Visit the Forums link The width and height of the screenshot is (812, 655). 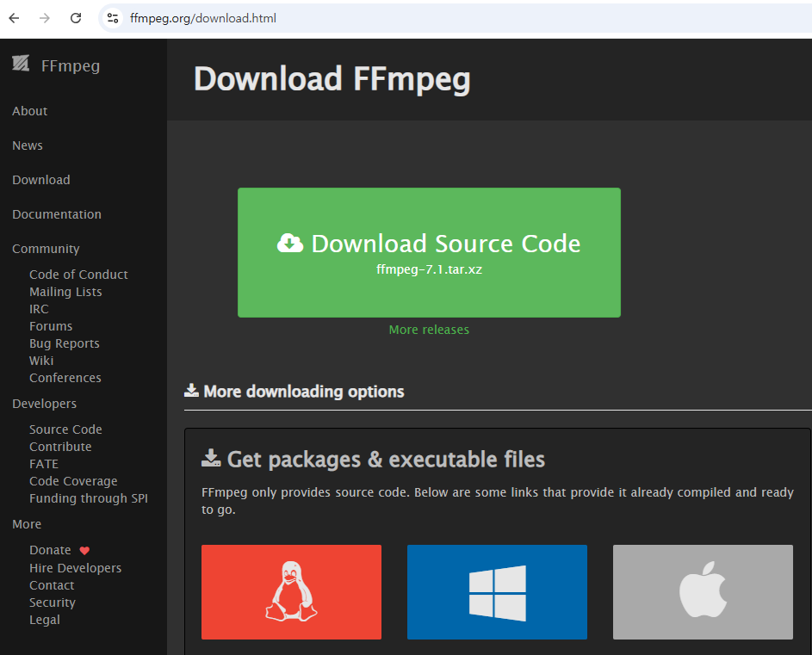(51, 326)
